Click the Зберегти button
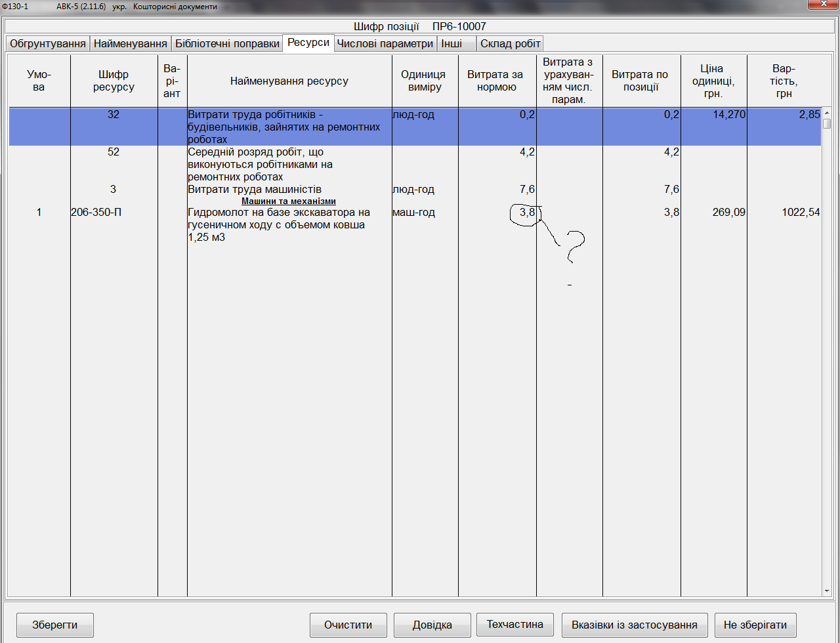This screenshot has height=643, width=840. [55, 625]
